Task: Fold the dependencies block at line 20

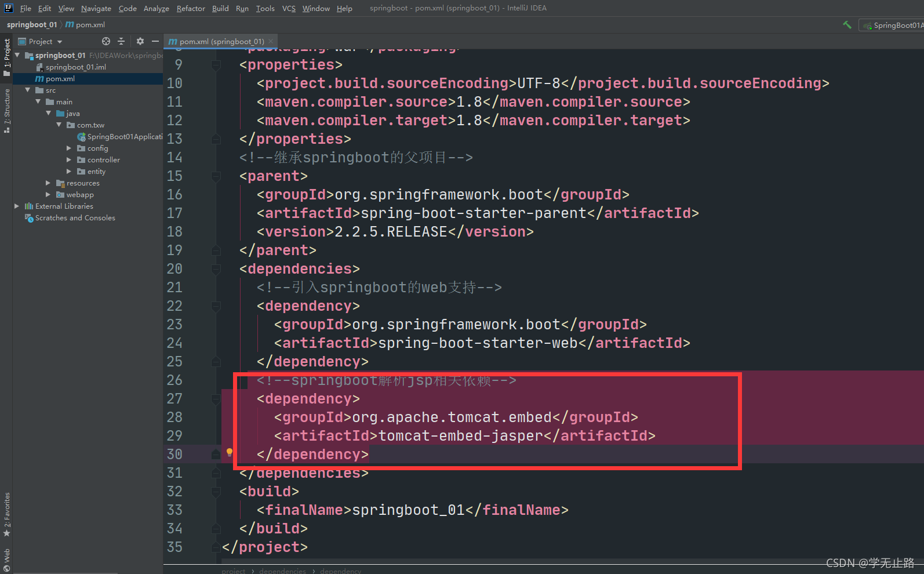Action: [216, 269]
